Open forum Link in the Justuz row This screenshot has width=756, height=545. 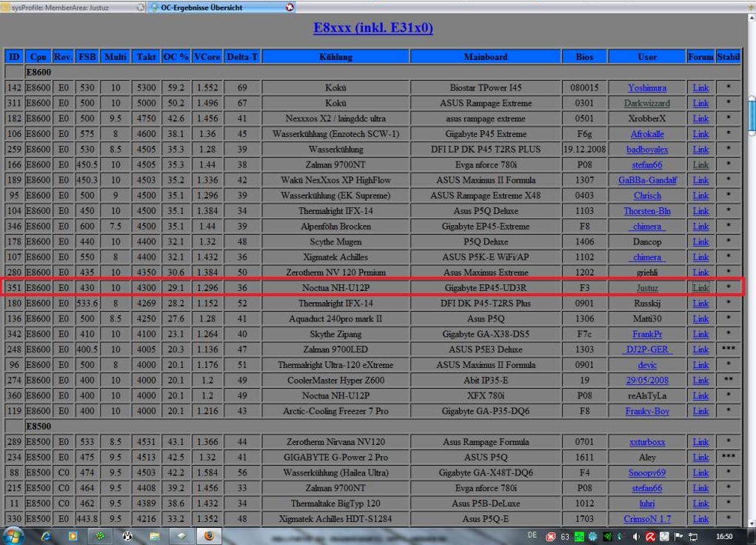point(700,288)
